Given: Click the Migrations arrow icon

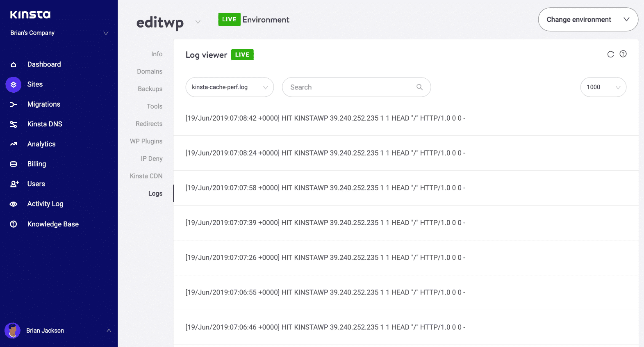Looking at the screenshot, I should pyautogui.click(x=14, y=105).
